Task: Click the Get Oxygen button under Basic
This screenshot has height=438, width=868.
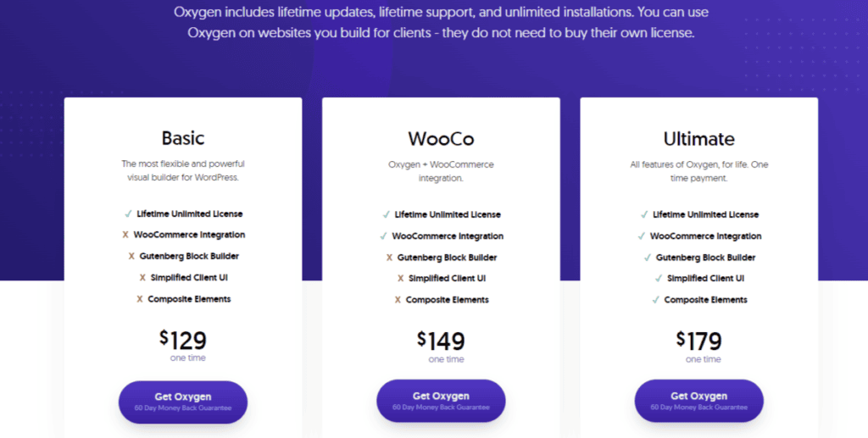Action: coord(183,402)
